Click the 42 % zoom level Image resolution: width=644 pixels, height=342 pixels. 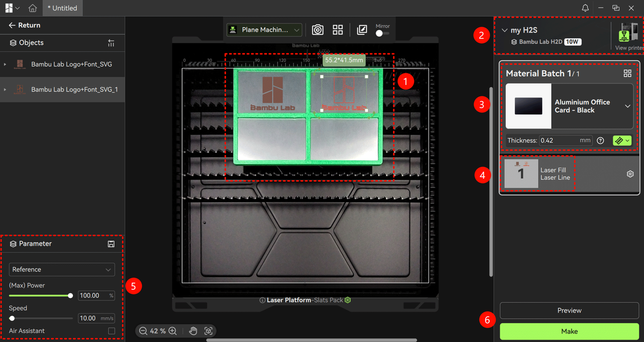click(157, 331)
